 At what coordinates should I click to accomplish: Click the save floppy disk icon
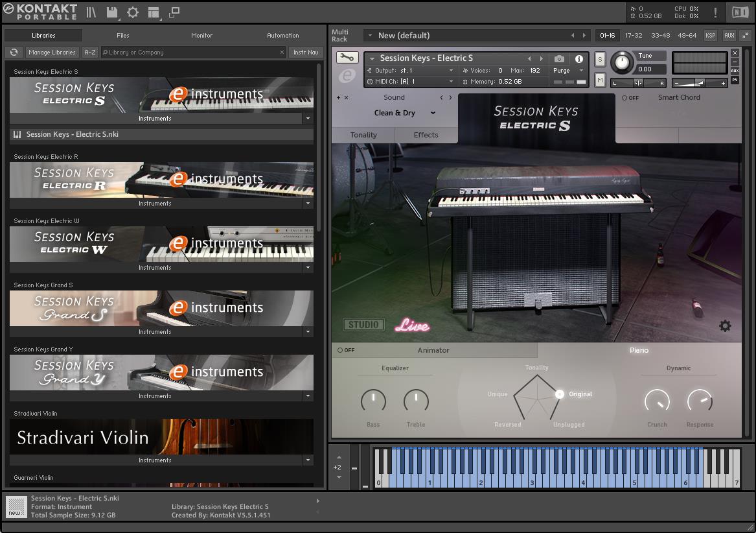click(x=112, y=12)
